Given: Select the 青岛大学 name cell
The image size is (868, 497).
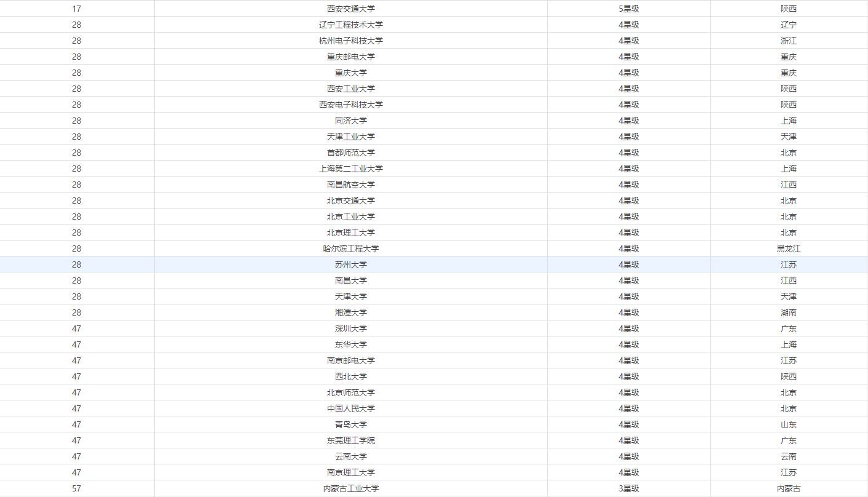Looking at the screenshot, I should pyautogui.click(x=350, y=424).
